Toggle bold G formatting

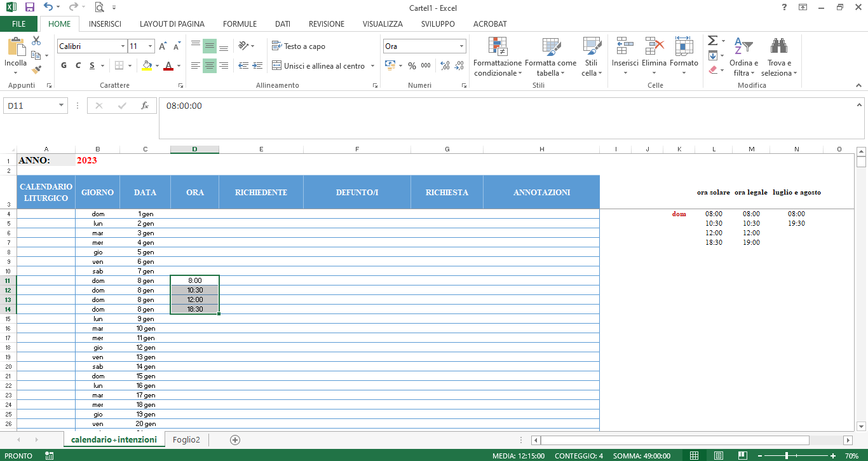[64, 65]
